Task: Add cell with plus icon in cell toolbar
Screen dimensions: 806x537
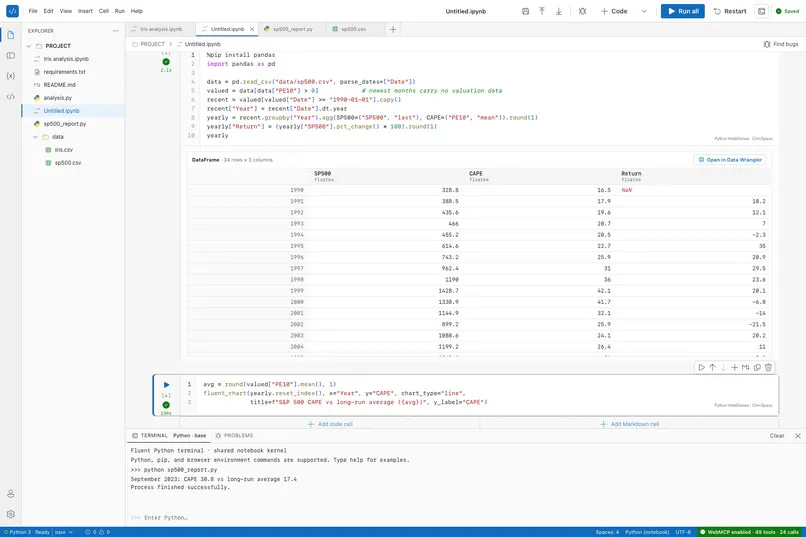Action: [x=735, y=367]
